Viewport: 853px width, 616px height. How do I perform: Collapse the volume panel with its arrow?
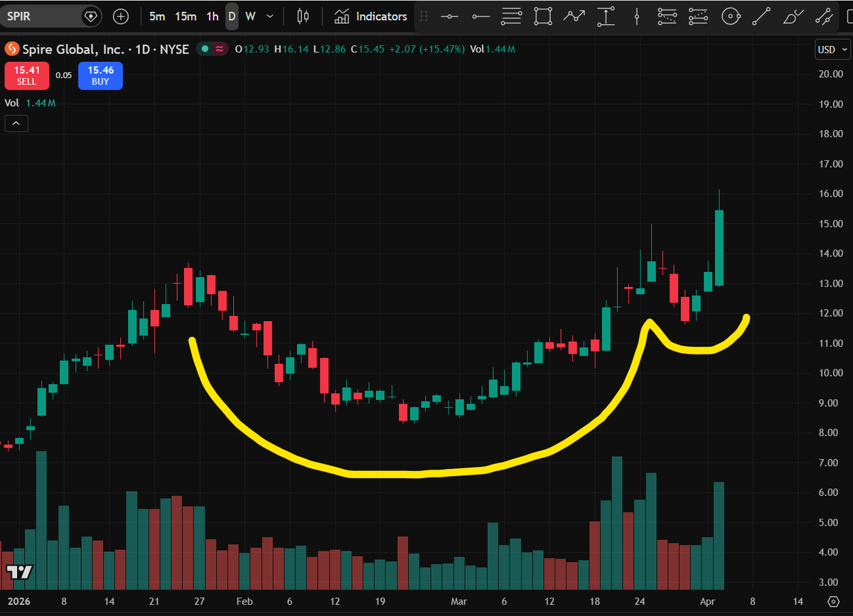point(16,123)
